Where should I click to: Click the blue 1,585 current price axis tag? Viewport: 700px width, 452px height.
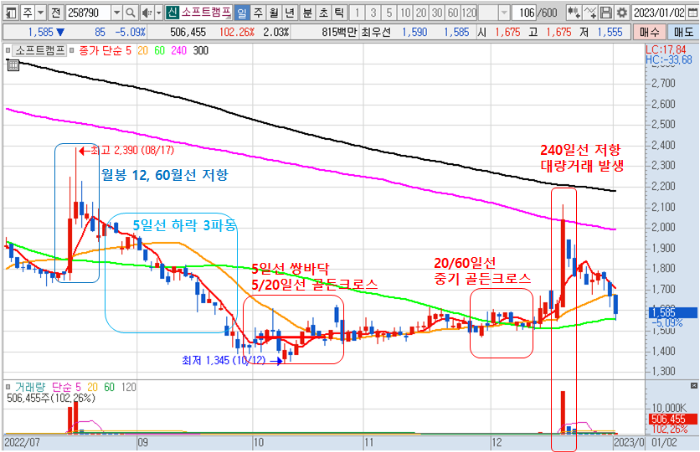click(x=673, y=312)
